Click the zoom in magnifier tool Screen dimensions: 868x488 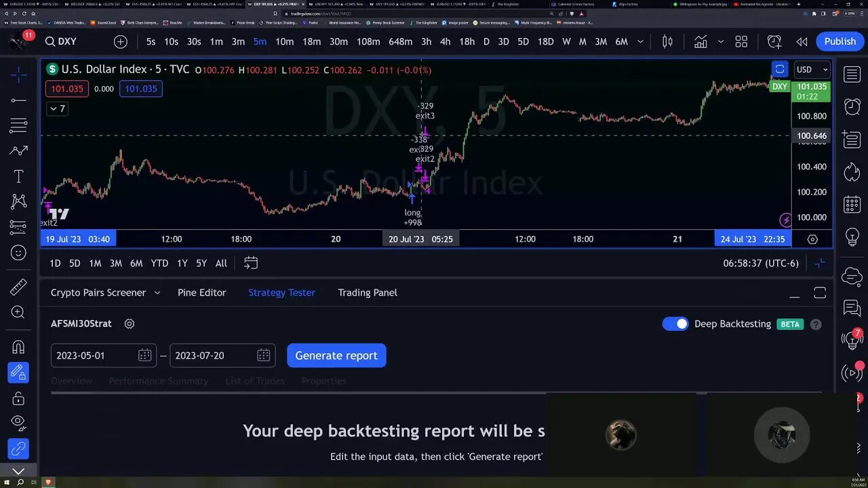click(18, 312)
